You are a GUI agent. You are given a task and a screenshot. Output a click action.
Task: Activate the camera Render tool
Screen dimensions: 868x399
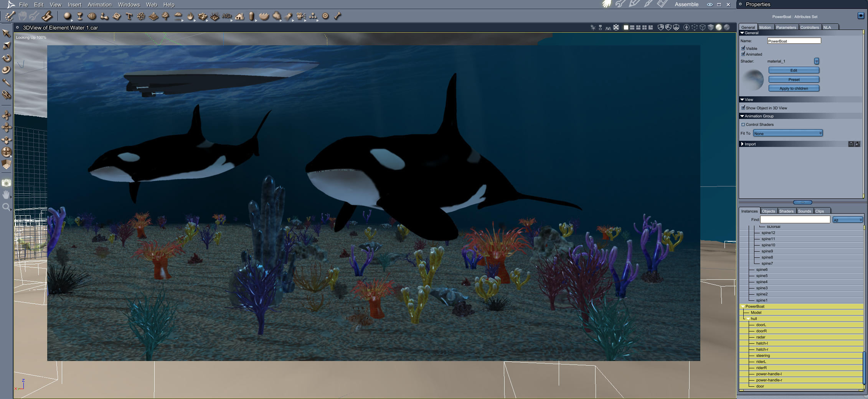click(6, 183)
